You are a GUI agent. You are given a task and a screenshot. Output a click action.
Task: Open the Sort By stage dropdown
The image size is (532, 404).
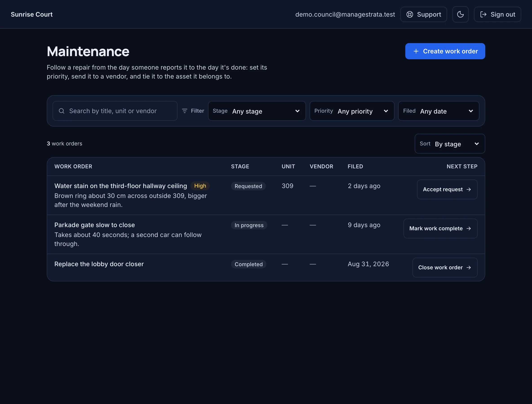pos(450,144)
